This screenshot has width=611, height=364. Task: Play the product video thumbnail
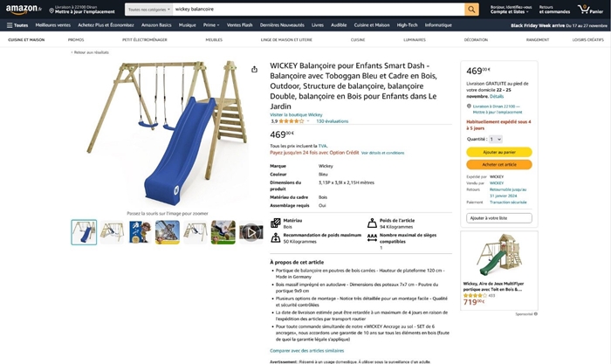251,232
